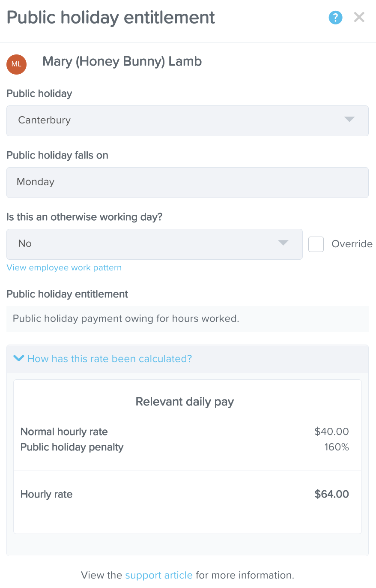Viewport: 376px width, 588px height.
Task: Open the support article link
Action: tap(159, 575)
